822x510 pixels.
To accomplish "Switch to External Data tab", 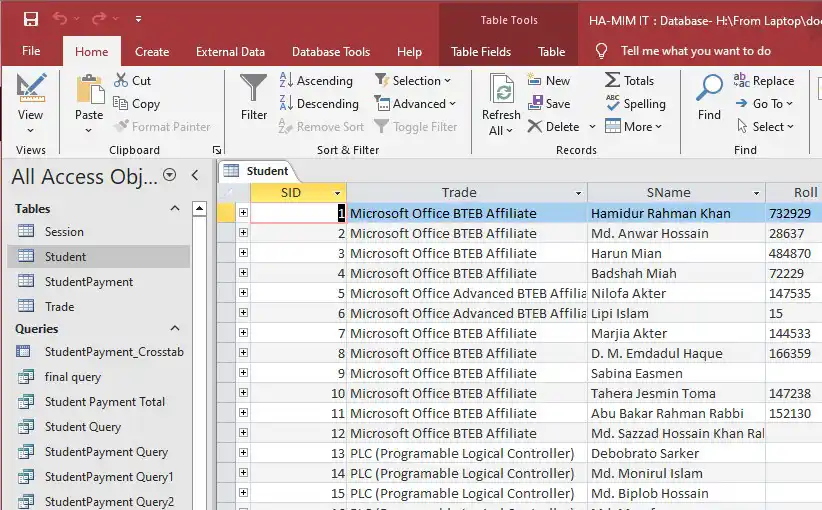I will 230,52.
